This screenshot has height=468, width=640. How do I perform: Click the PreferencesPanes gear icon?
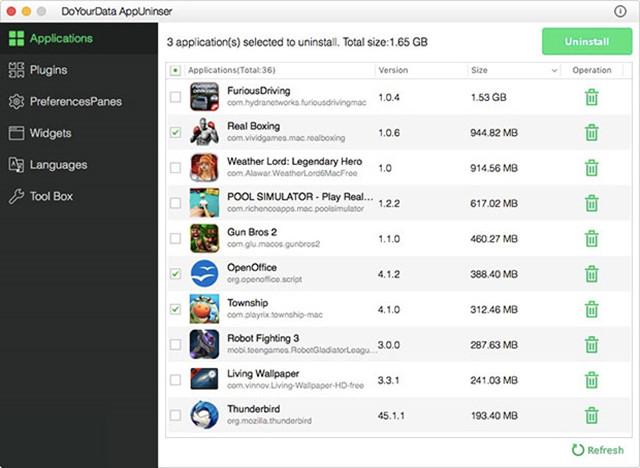(x=16, y=101)
